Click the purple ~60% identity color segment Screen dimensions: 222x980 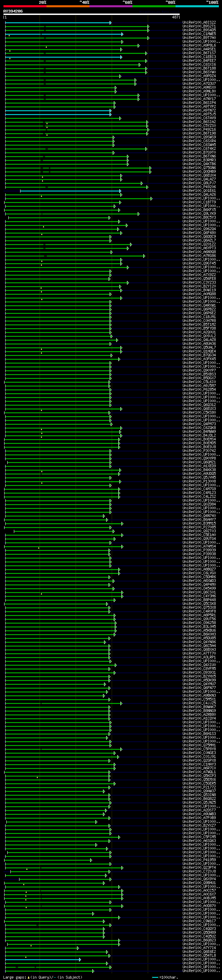111,6
